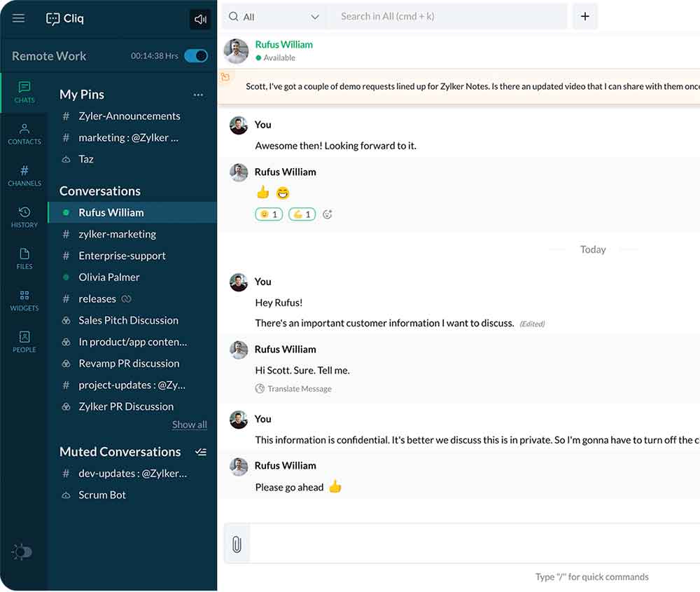700x592 pixels.
Task: Open project-updates : @Zy... channel
Action: 132,385
